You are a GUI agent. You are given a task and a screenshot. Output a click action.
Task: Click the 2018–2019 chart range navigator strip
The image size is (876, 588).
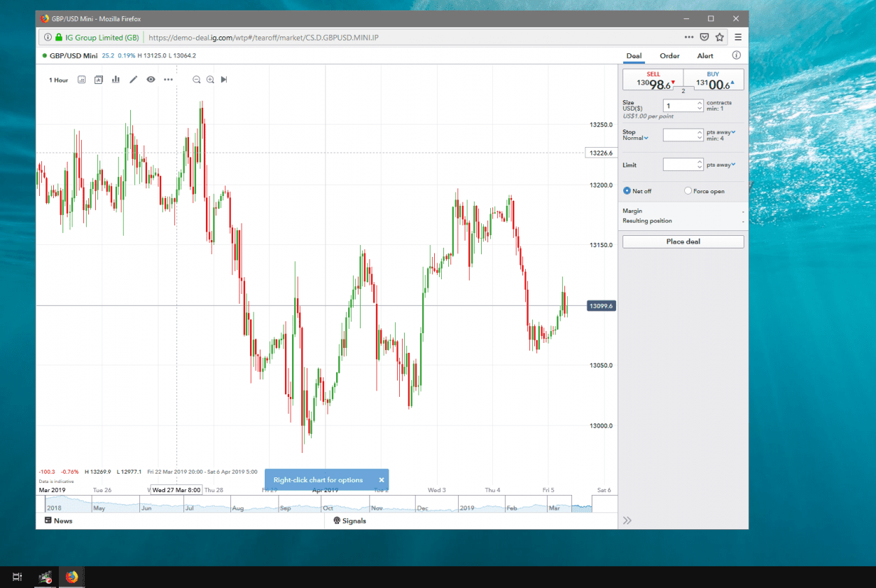pyautogui.click(x=315, y=505)
